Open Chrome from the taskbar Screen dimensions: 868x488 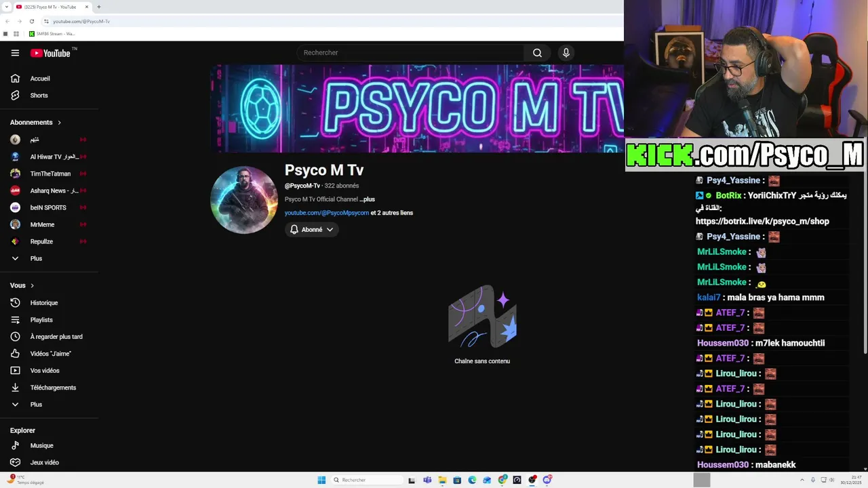coord(502,480)
